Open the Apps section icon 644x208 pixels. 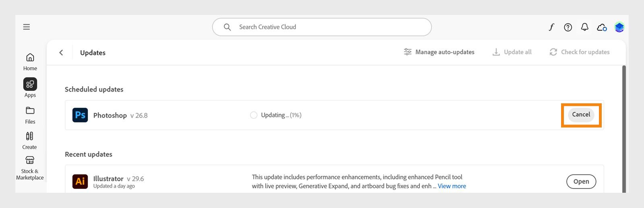(30, 84)
